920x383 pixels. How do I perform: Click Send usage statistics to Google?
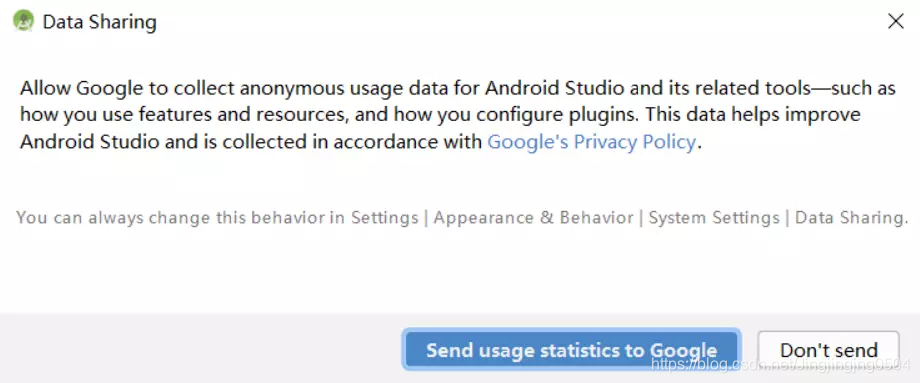571,350
